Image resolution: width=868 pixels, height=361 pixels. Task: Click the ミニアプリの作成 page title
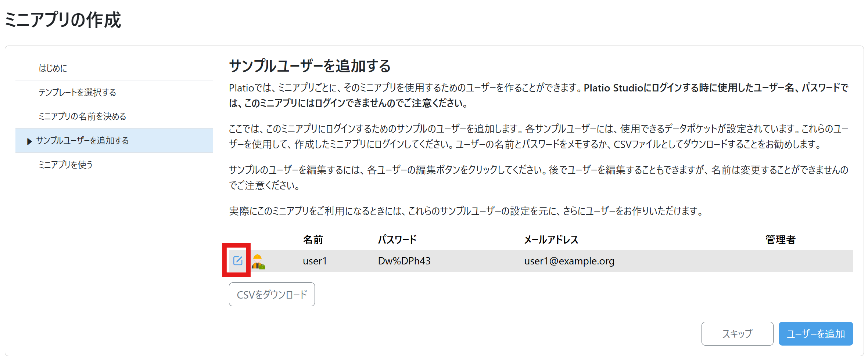pos(63,20)
